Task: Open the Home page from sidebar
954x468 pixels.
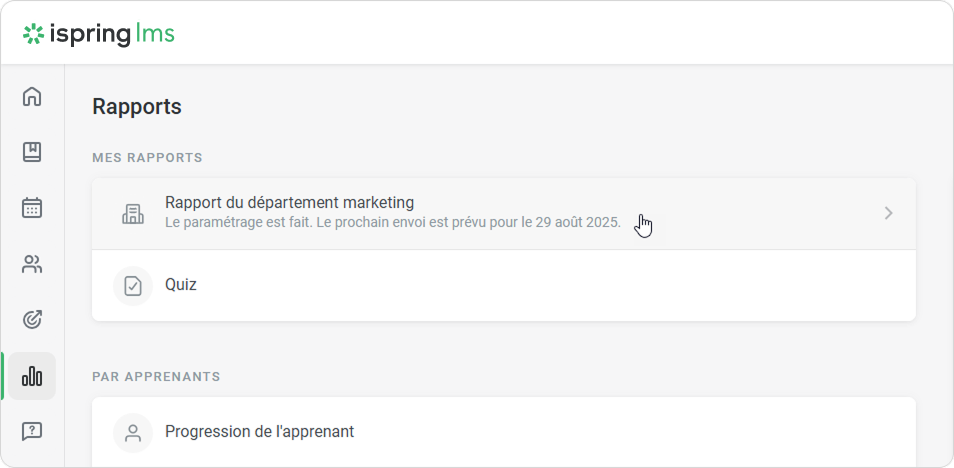Action: (x=32, y=97)
